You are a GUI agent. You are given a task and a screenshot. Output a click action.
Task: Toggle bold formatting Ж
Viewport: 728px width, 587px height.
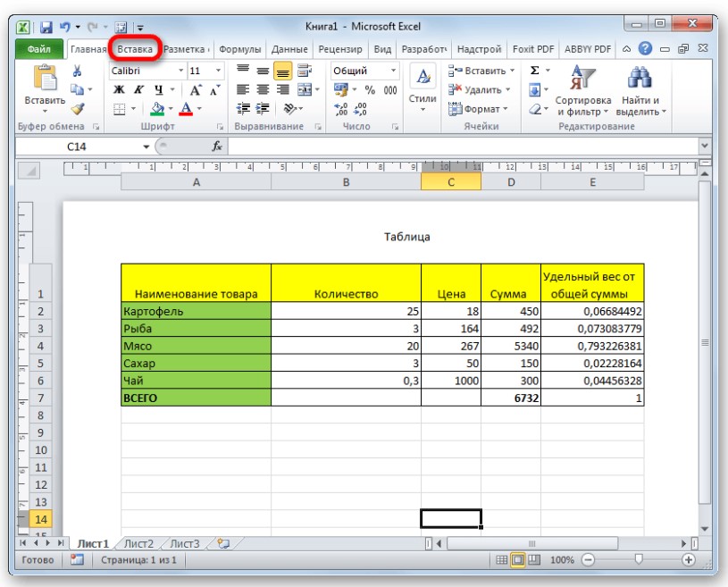tap(119, 89)
